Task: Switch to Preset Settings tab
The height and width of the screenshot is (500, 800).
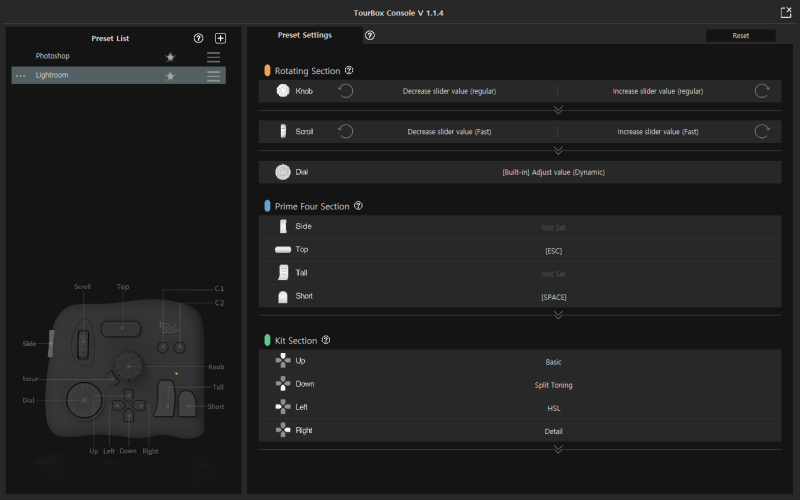Action: pyautogui.click(x=305, y=35)
